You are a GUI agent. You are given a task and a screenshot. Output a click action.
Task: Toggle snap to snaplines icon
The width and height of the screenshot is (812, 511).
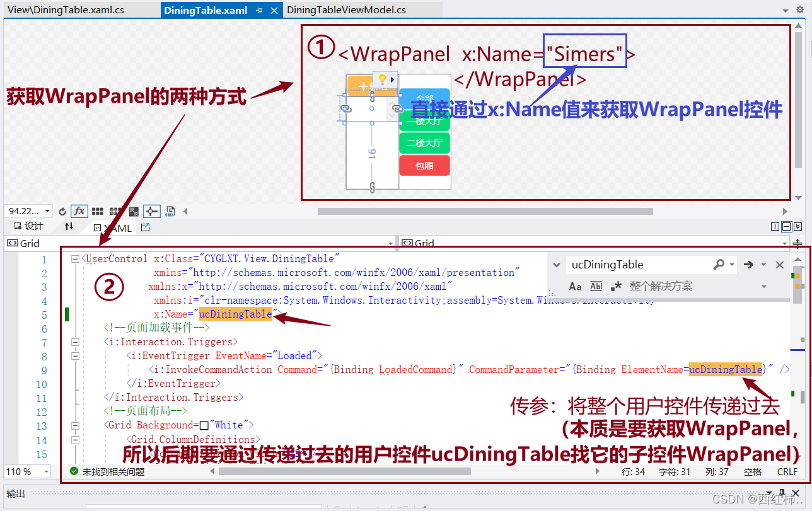(x=152, y=211)
